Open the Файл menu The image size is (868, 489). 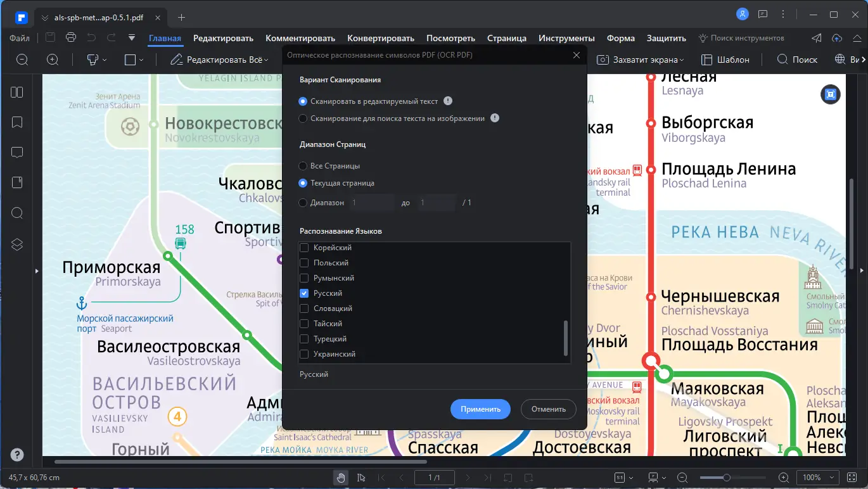[19, 38]
